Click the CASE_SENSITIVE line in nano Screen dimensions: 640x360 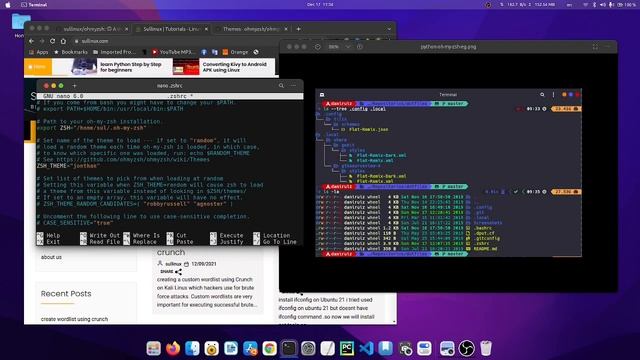(75, 223)
